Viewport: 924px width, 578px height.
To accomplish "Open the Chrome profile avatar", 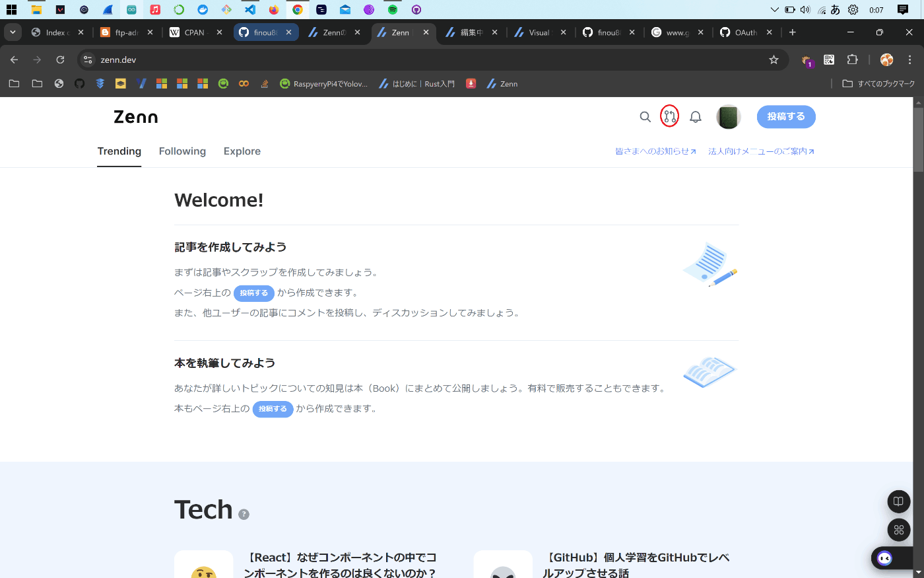I will click(886, 59).
